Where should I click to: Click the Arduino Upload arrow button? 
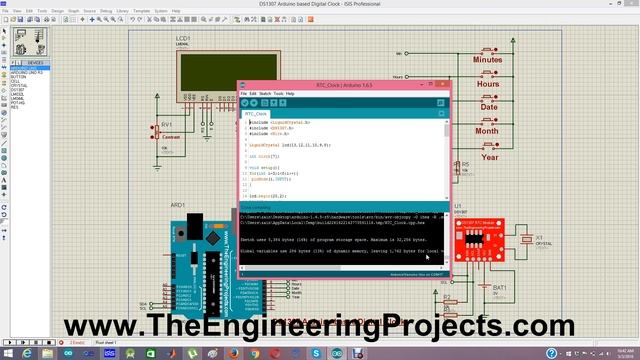point(254,103)
